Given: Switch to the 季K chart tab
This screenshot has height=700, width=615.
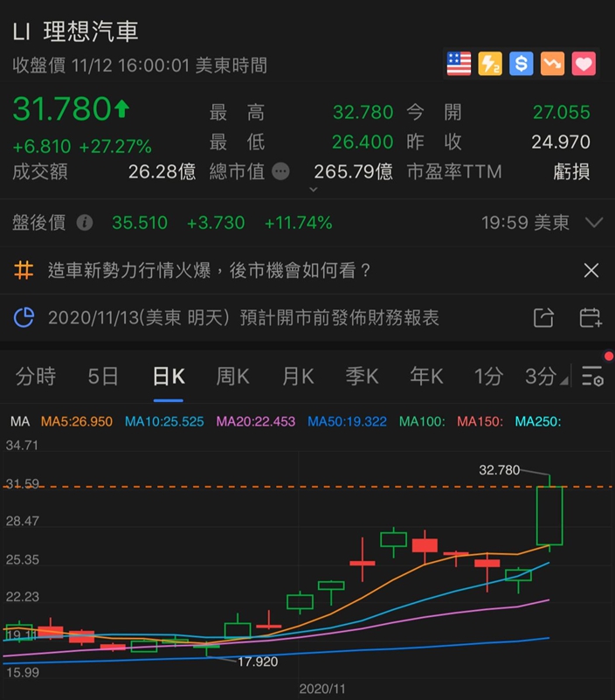Looking at the screenshot, I should (x=362, y=377).
